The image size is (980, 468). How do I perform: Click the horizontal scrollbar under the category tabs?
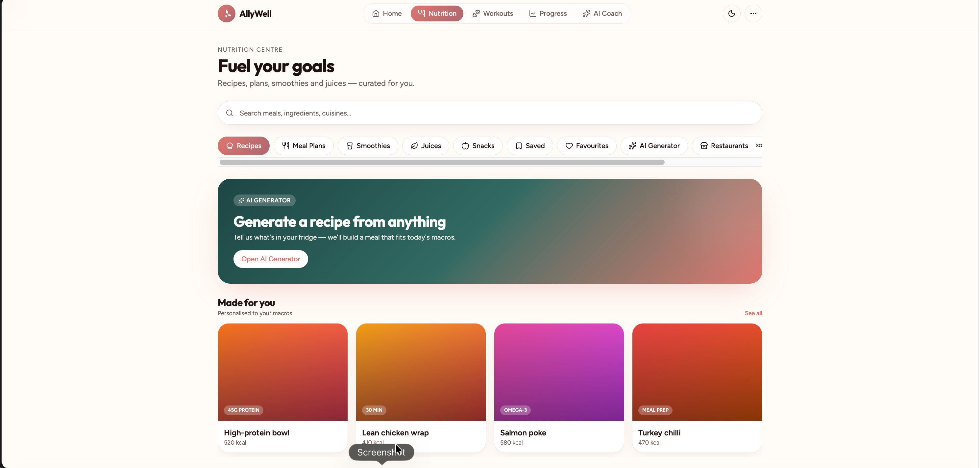[442, 162]
